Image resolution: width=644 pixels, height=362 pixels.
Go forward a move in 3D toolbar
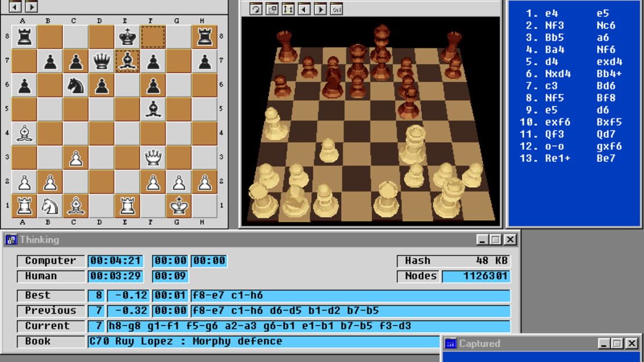click(320, 9)
